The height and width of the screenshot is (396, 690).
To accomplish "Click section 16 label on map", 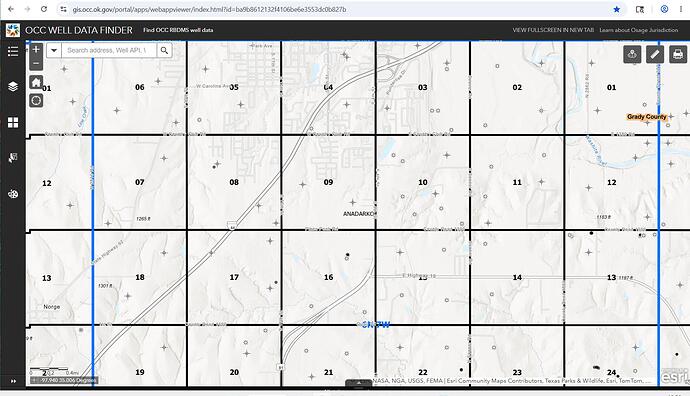I will point(328,277).
